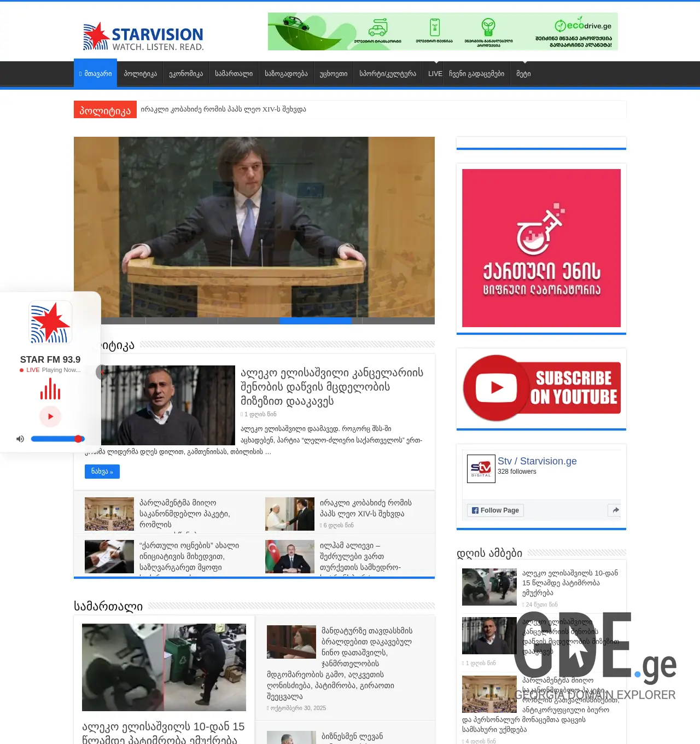This screenshot has height=744, width=700.
Task: Click the share arrow icon in the Facebook widget
Action: tap(615, 510)
